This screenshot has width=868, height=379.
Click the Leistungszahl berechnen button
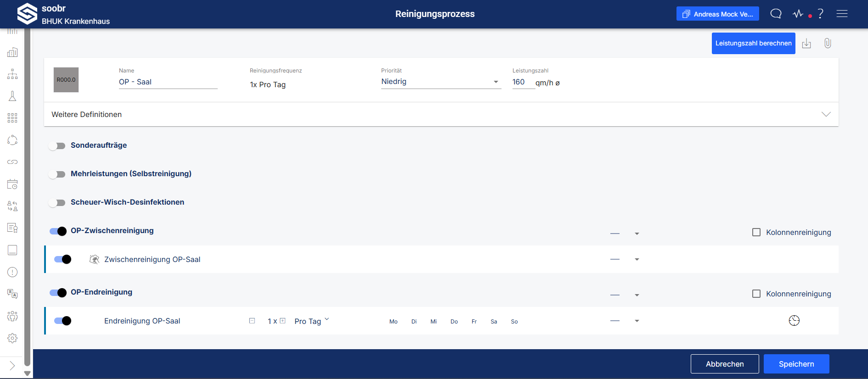click(754, 43)
